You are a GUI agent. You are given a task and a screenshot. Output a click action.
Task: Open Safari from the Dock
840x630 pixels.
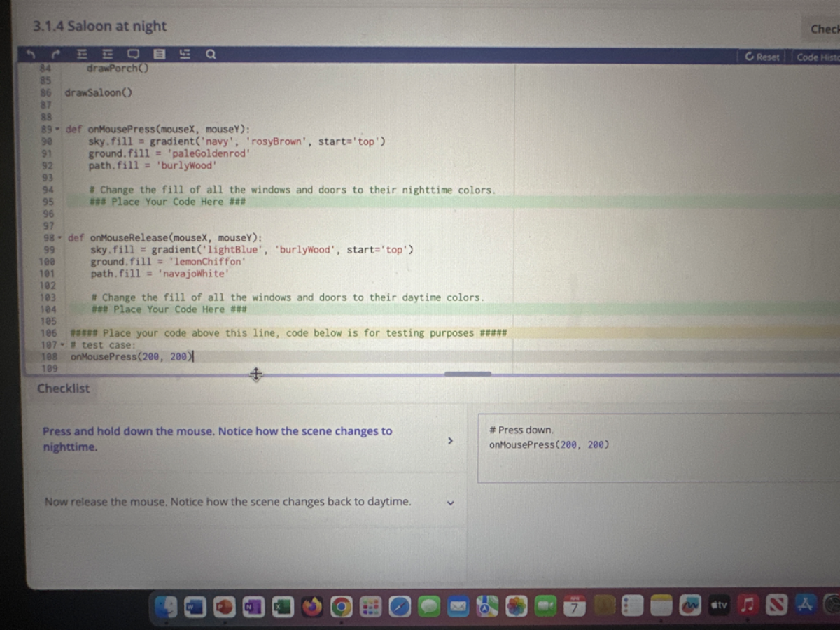(400, 606)
